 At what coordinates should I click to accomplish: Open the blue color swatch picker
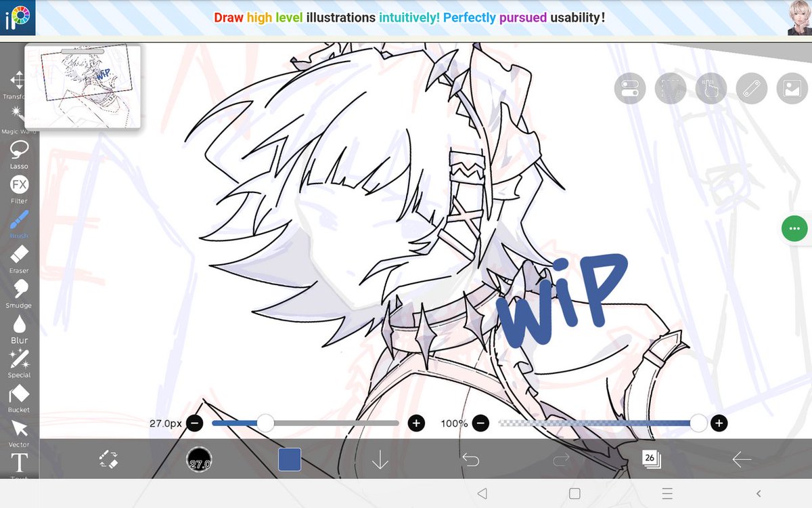coord(290,460)
